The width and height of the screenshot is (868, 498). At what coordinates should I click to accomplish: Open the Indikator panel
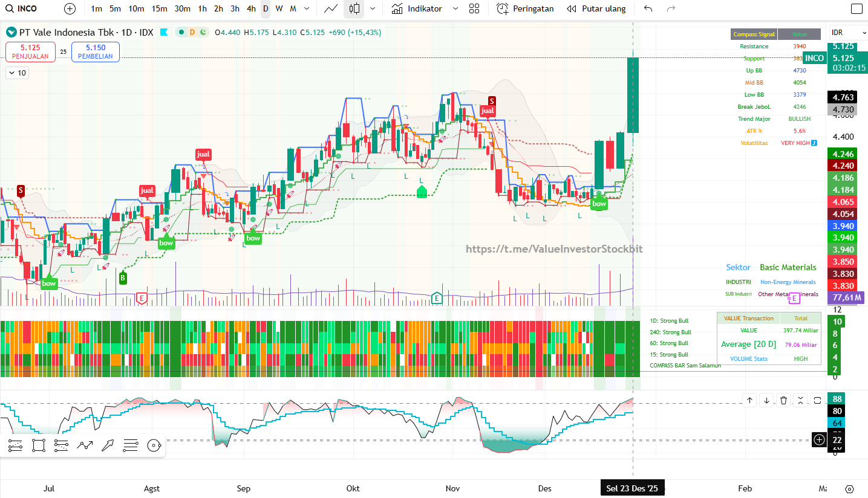(x=417, y=8)
